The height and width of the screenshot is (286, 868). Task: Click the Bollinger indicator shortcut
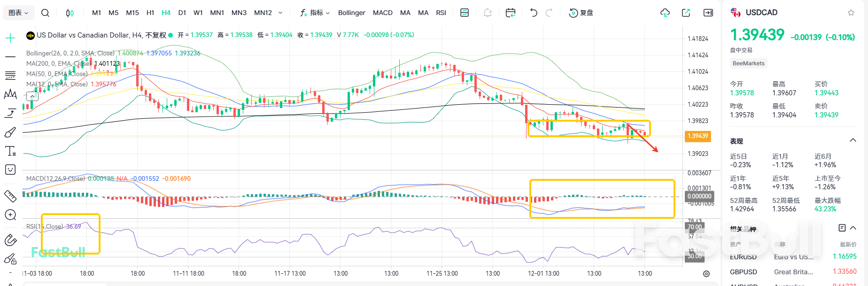point(351,13)
